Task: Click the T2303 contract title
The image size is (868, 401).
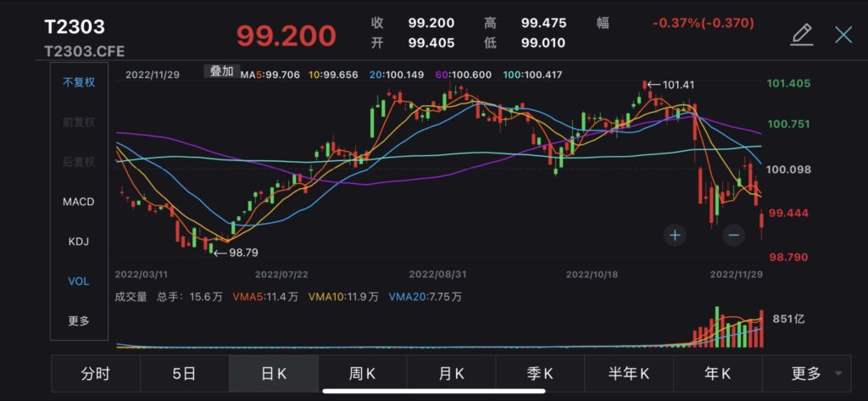Action: coord(75,26)
